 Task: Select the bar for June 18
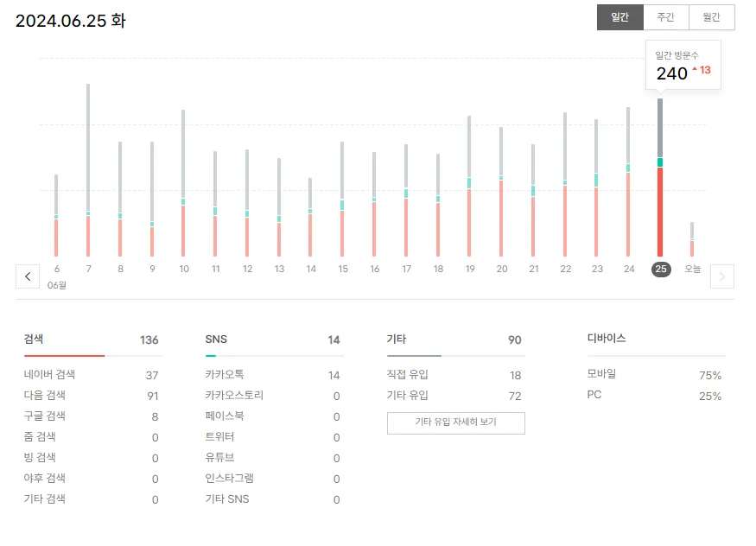coord(438,206)
